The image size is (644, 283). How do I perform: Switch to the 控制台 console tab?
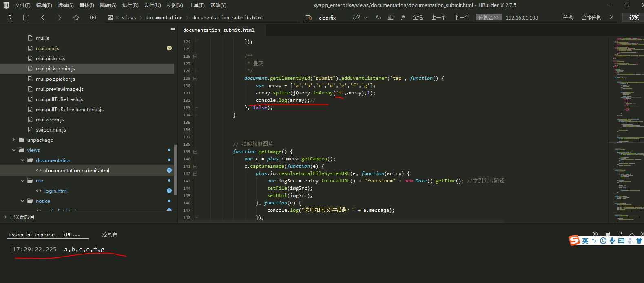click(x=110, y=234)
